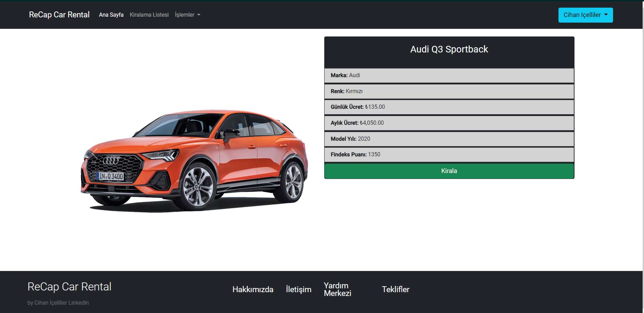Screen dimensions: 644x313
Task: Select the Audi Q3 Sportback title
Action: [449, 49]
